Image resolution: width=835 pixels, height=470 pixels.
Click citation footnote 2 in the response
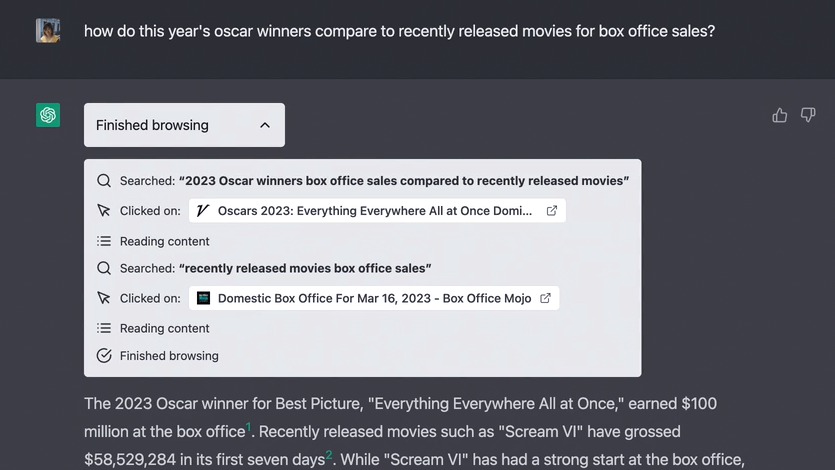coord(328,455)
